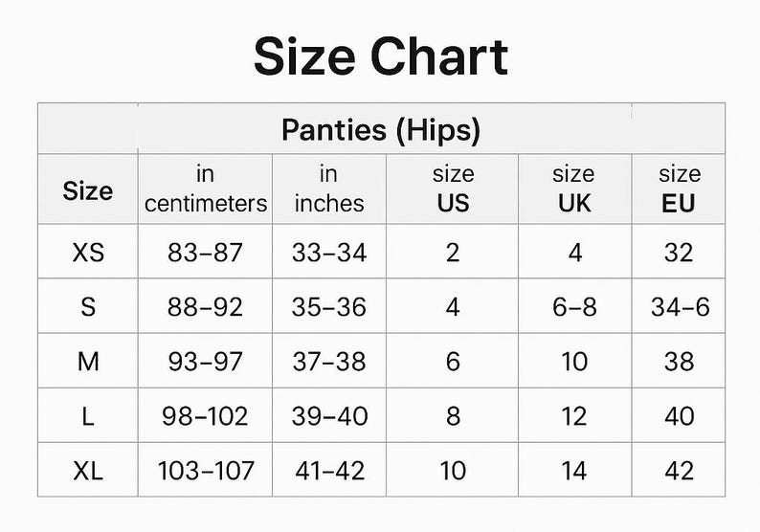Select the 41–42 inches cell

[x=329, y=471]
